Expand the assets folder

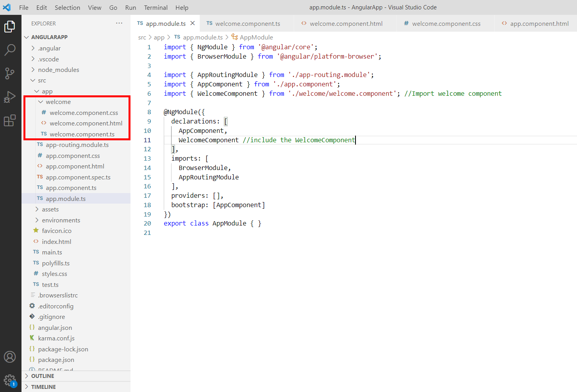coord(37,209)
